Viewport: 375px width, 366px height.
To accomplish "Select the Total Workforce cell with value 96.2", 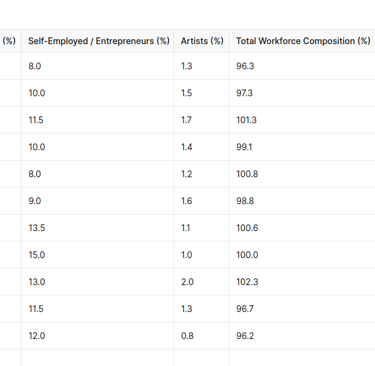I will point(302,336).
